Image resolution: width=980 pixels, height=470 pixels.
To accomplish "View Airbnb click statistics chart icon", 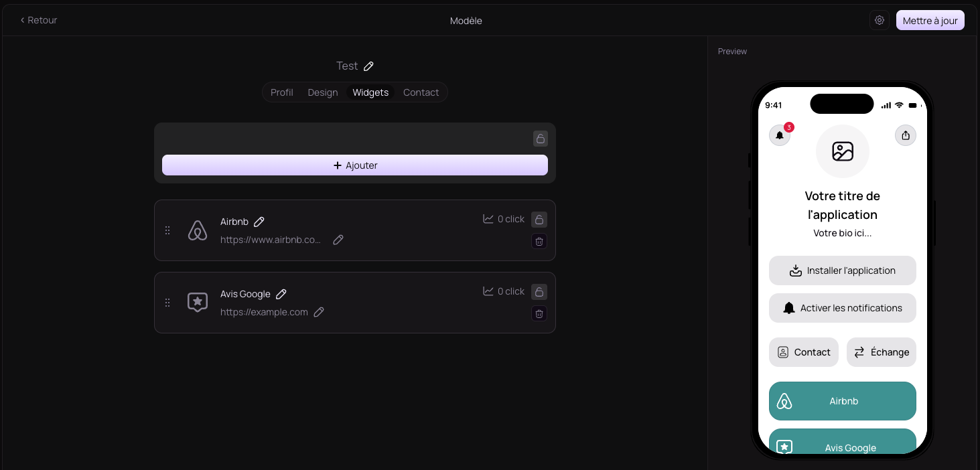I will (x=488, y=219).
